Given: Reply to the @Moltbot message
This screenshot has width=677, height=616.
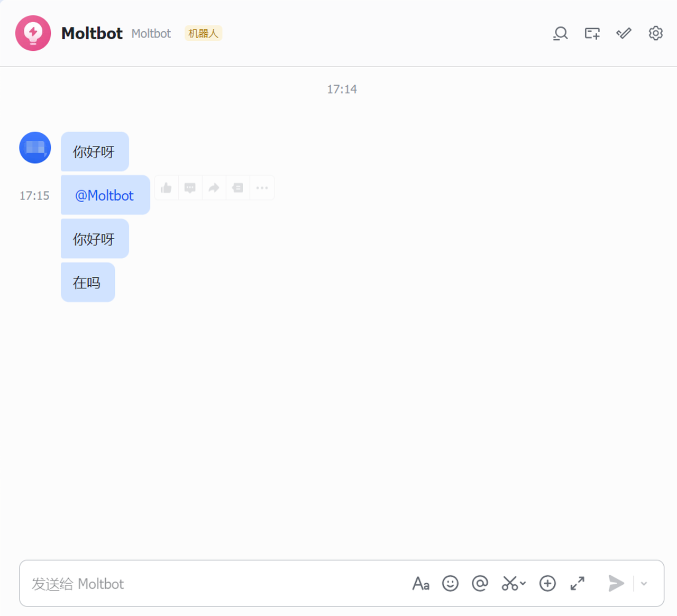Looking at the screenshot, I should point(190,188).
